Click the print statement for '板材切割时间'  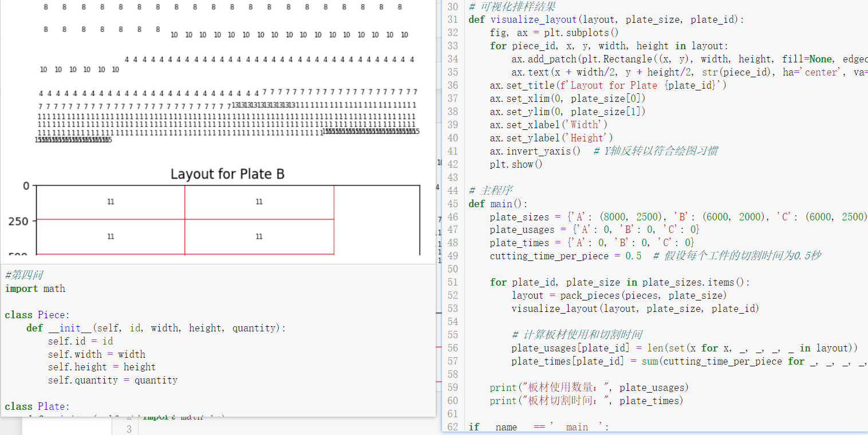586,401
